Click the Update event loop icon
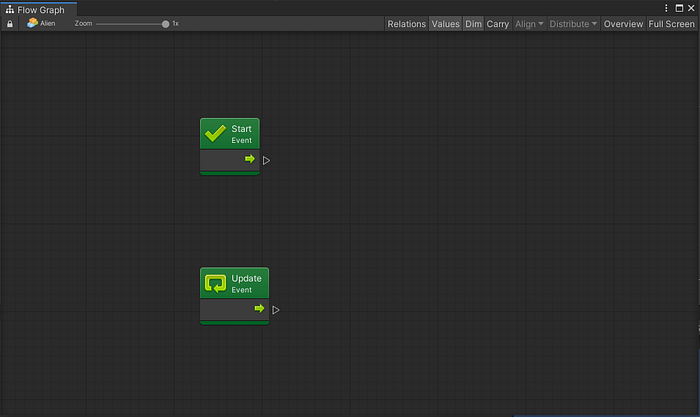This screenshot has height=417, width=700. point(215,283)
